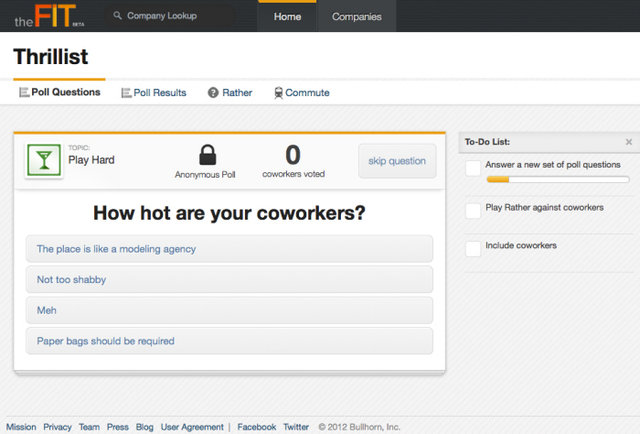The width and height of the screenshot is (640, 434).
Task: Focus the Company Lookup search field
Action: pos(171,16)
